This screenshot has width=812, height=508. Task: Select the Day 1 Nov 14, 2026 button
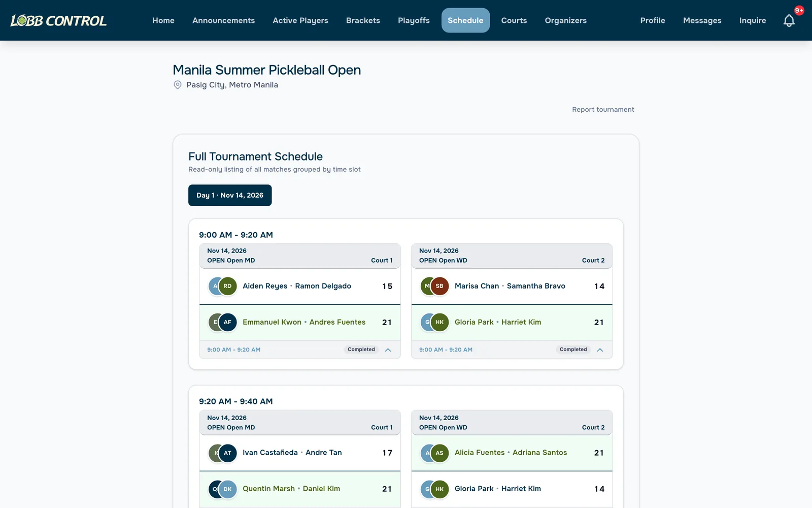(x=230, y=195)
